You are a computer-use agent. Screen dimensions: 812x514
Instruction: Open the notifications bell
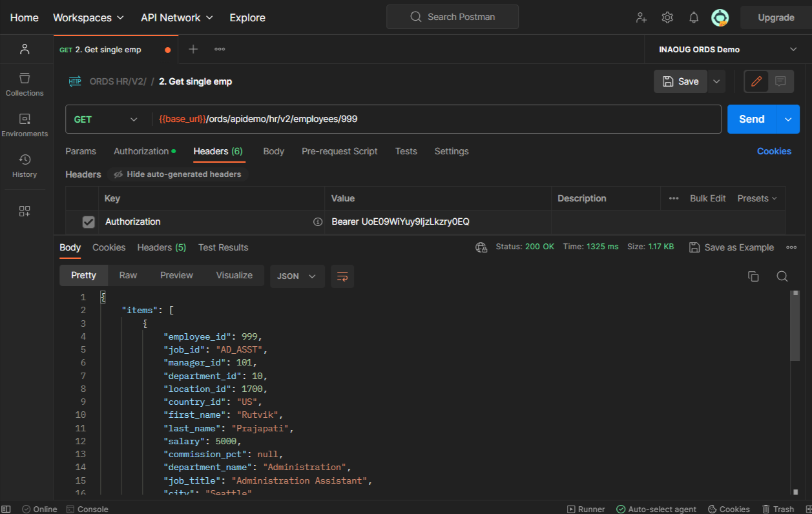click(x=694, y=17)
